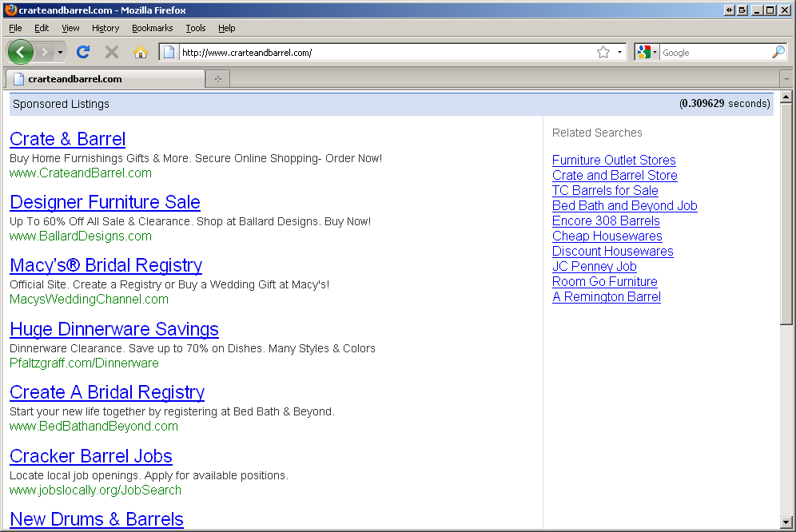Open a new tab with plus button

click(x=218, y=79)
